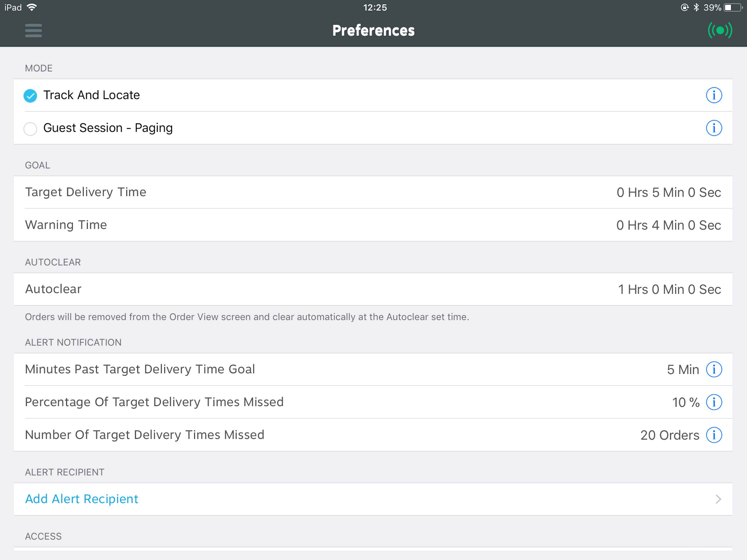
Task: Open info for Percentage Of Target Missed
Action: click(714, 402)
